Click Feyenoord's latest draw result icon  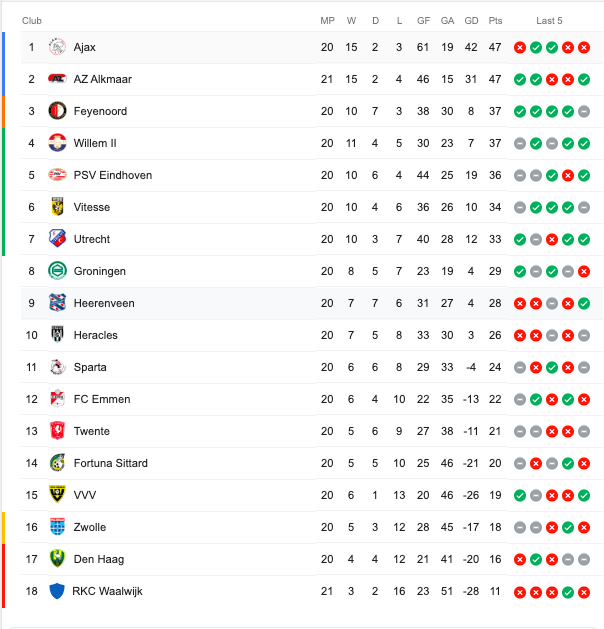click(x=584, y=111)
